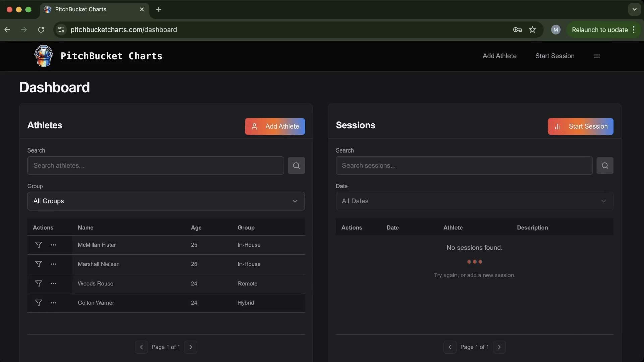Click the Search athletes input field
The height and width of the screenshot is (362, 644).
pos(155,165)
